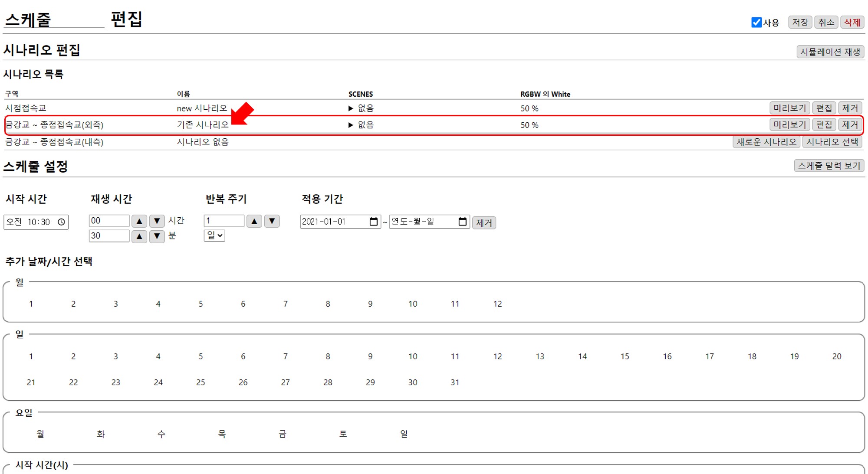
Task: Select day 25 in 일 group
Action: (201, 382)
